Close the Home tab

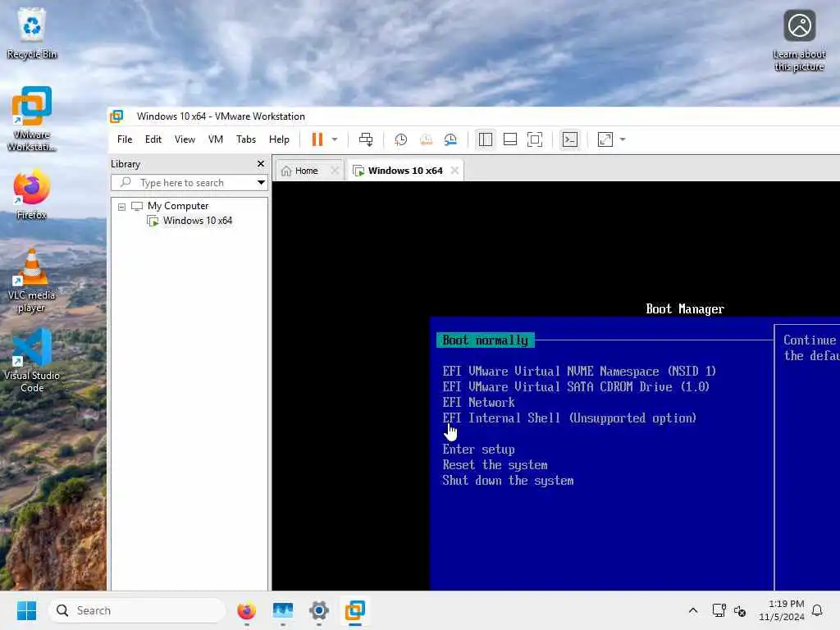pyautogui.click(x=335, y=171)
